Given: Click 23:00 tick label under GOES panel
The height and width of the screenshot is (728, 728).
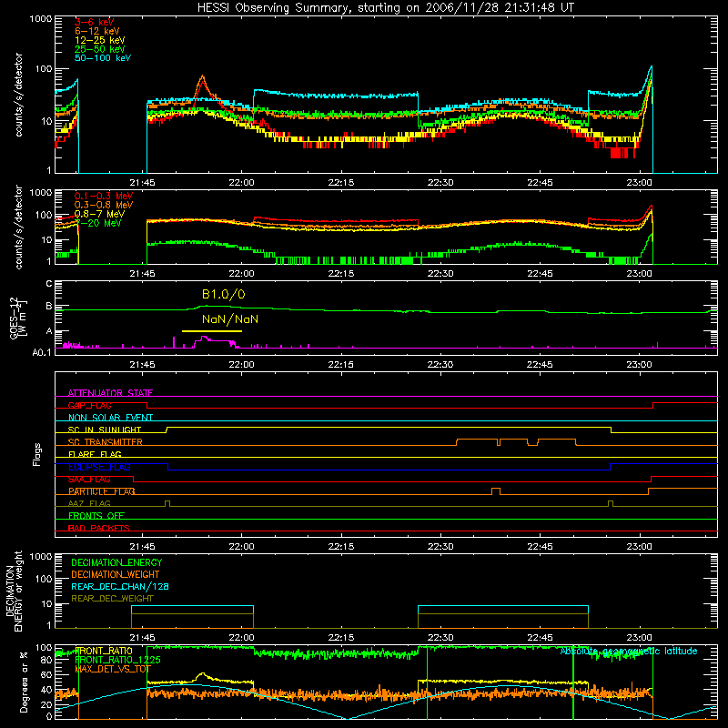Looking at the screenshot, I should coord(639,365).
